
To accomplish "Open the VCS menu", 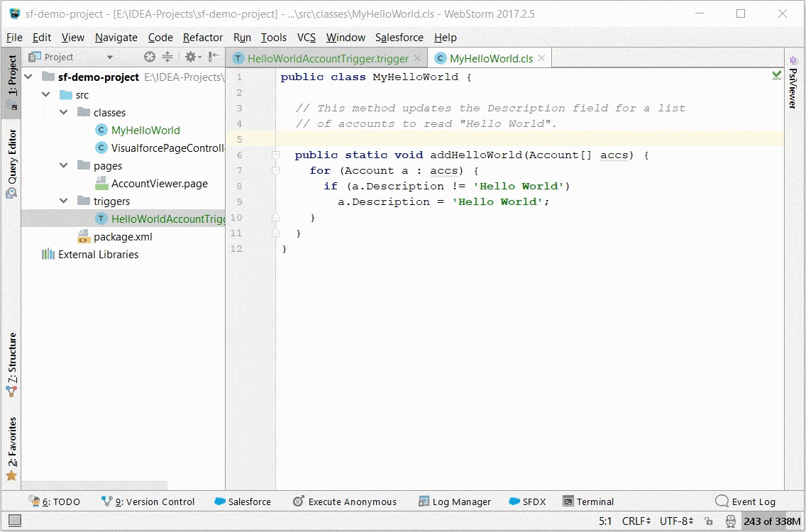I will 307,38.
